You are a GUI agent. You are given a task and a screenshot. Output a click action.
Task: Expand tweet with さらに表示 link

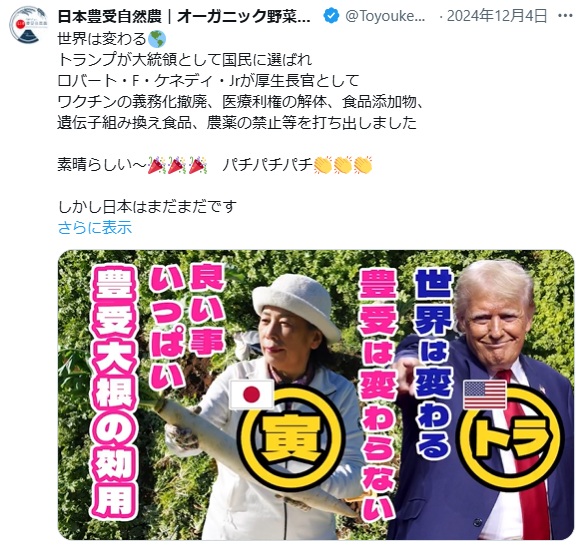(x=95, y=227)
